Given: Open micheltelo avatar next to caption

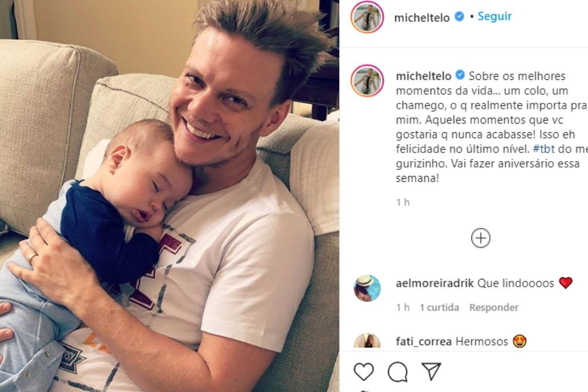Looking at the screenshot, I should click(x=367, y=80).
